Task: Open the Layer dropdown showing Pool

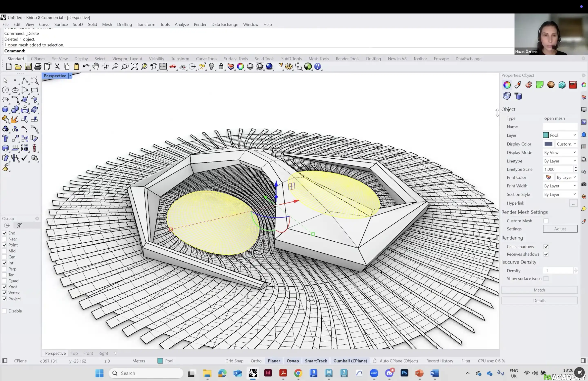Action: (560, 135)
